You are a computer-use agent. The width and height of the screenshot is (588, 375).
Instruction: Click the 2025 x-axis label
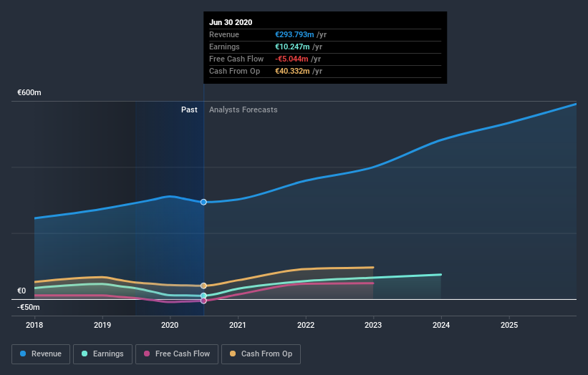click(509, 325)
